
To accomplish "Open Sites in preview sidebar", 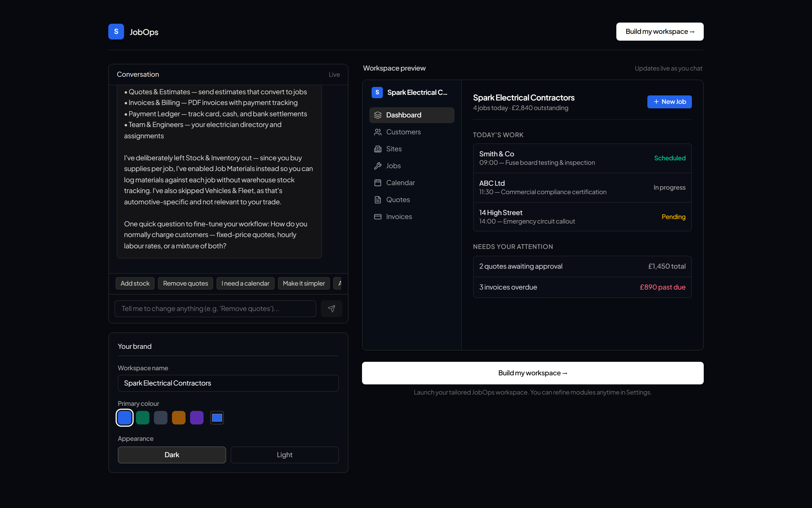I will click(x=412, y=149).
